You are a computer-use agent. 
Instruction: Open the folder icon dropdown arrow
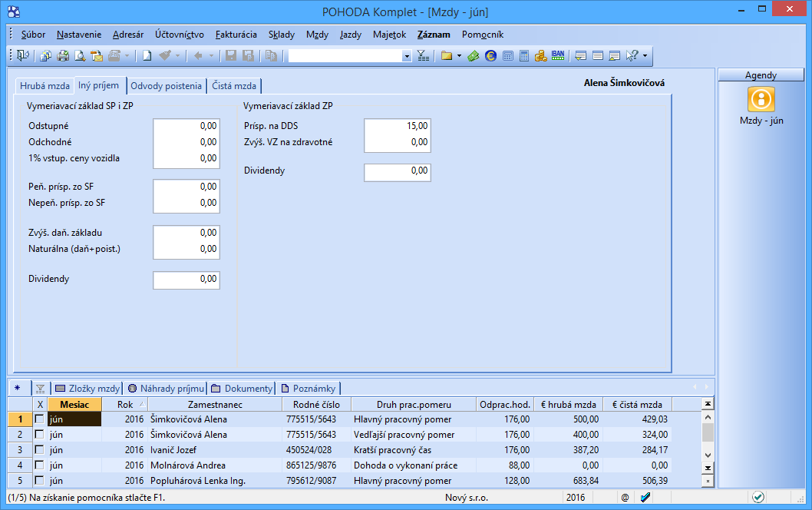coord(459,56)
